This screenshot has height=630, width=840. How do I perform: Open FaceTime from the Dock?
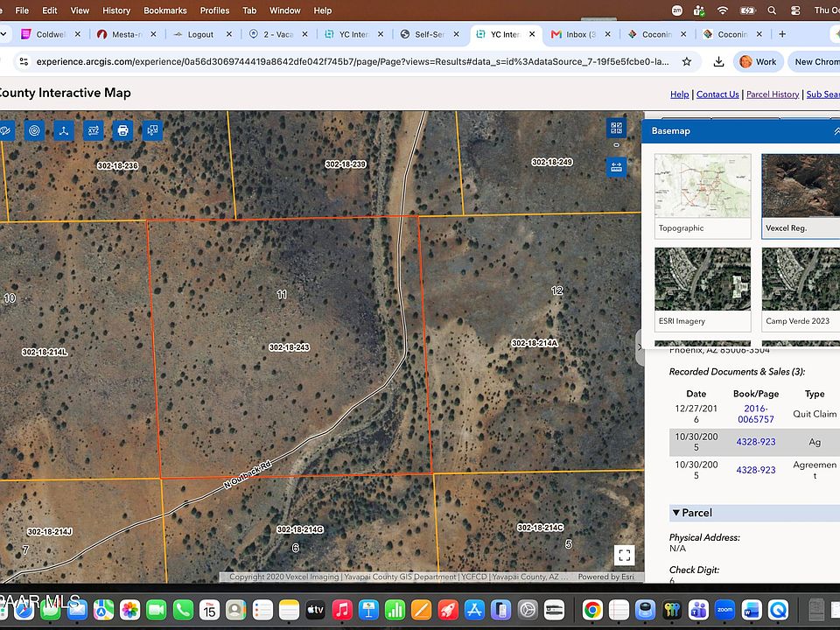tap(156, 610)
